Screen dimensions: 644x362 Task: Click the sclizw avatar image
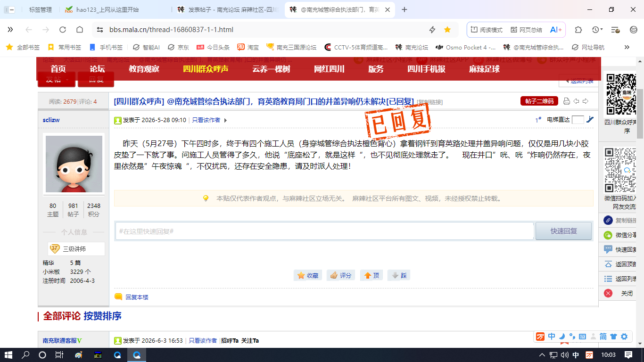[x=74, y=164]
